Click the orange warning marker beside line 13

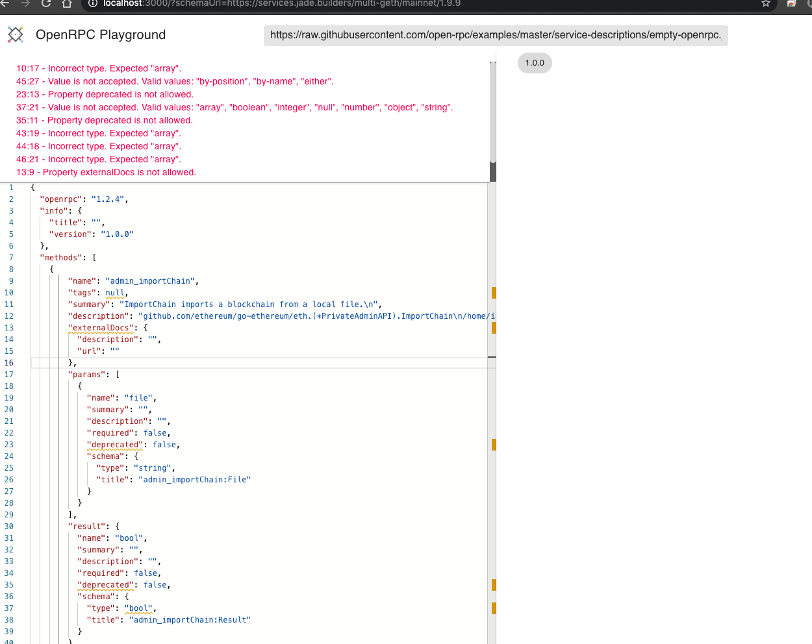[494, 328]
